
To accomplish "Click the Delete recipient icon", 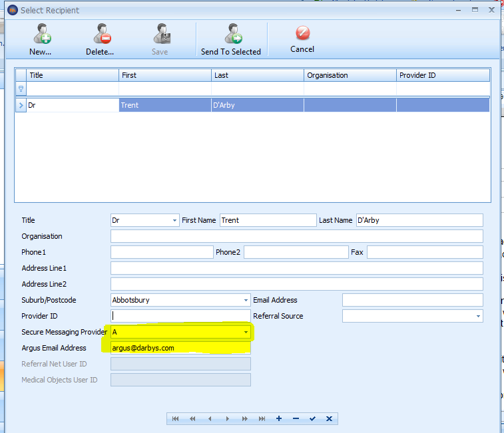I will tap(102, 34).
